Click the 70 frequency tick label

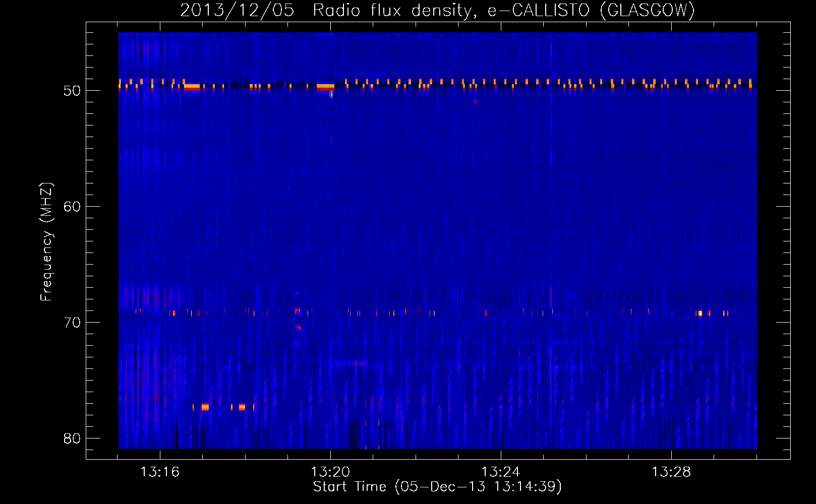point(73,323)
